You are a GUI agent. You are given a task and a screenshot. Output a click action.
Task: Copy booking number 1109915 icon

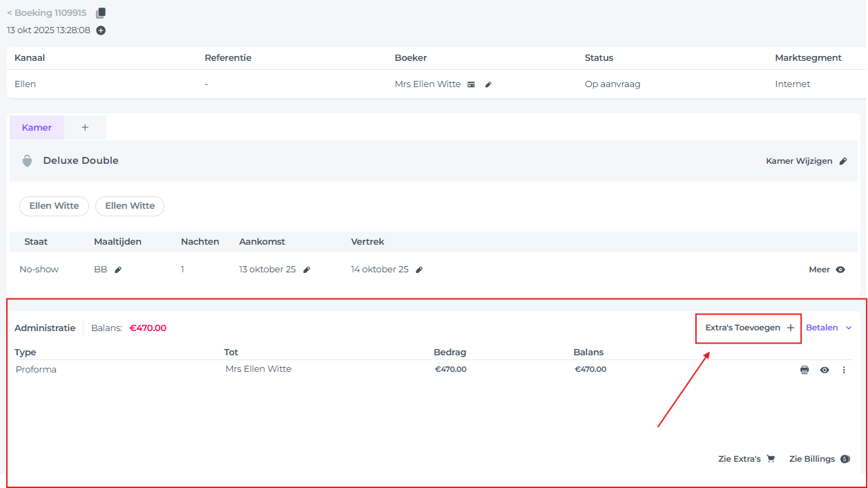tap(101, 13)
